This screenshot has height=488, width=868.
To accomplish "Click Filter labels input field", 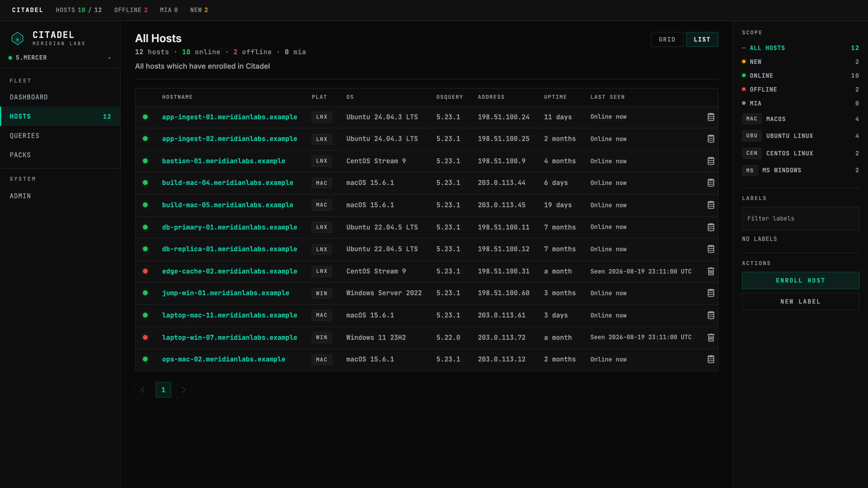I will pyautogui.click(x=800, y=219).
